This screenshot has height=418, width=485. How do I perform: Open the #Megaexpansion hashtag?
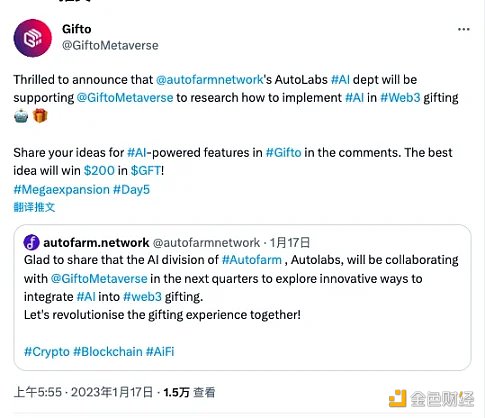pos(61,190)
